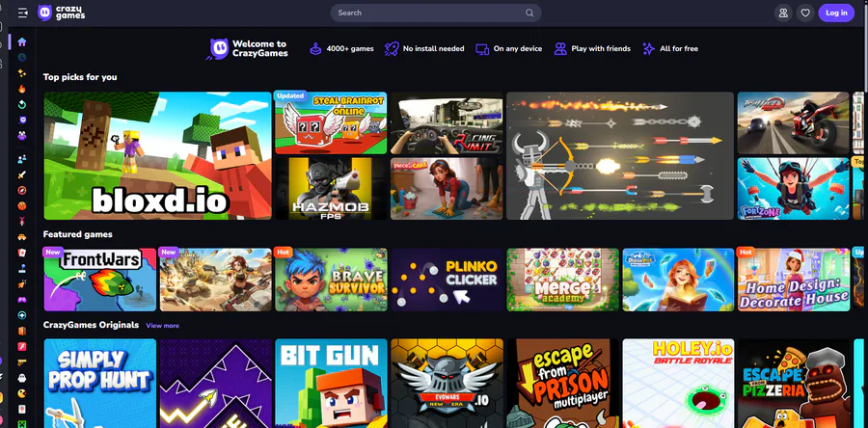
Task: Open Multiplayer purple people icon in sidebar
Action: (21, 135)
